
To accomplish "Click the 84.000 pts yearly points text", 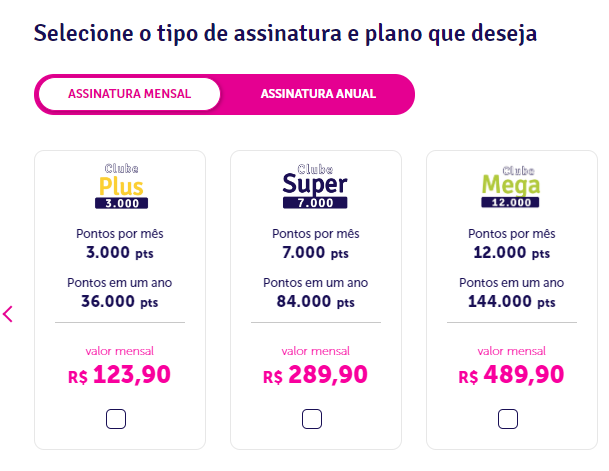I will 315,301.
